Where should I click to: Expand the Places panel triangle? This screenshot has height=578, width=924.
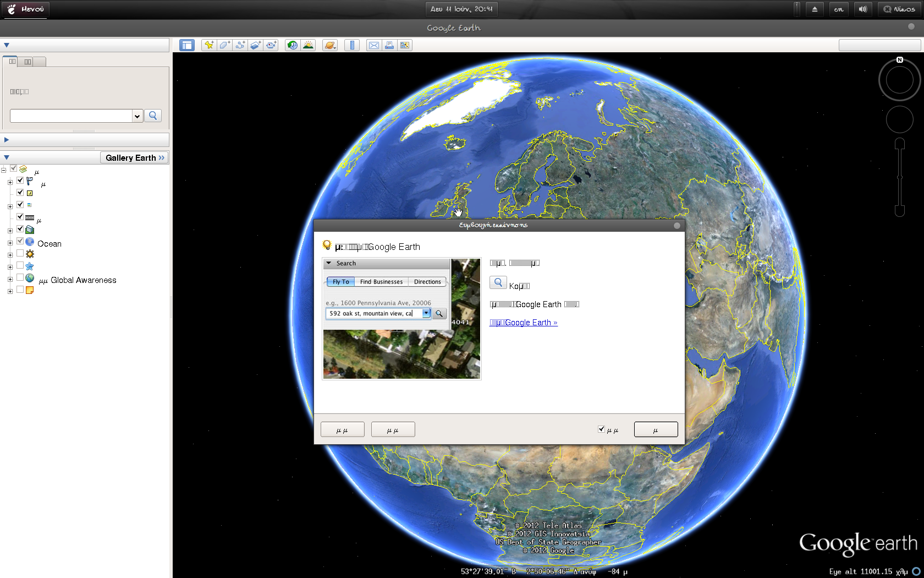click(x=7, y=140)
